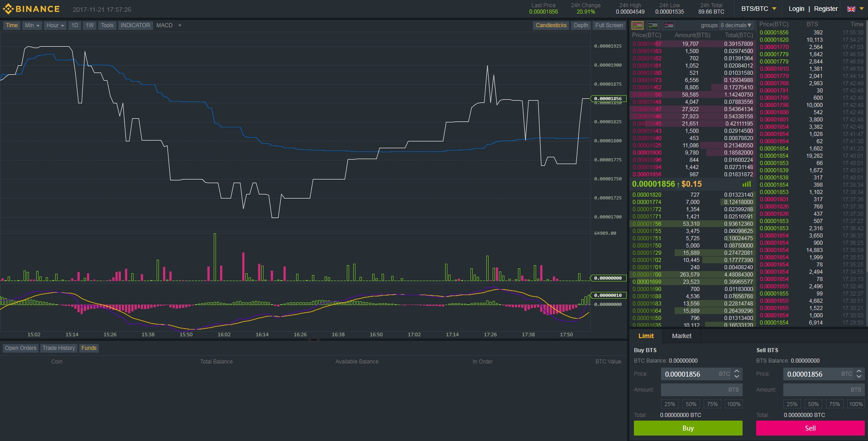Select buy order at price 0.00001820

click(693, 195)
